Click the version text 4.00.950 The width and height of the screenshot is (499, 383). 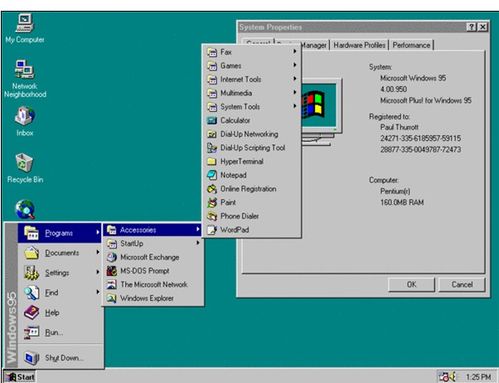click(x=393, y=89)
